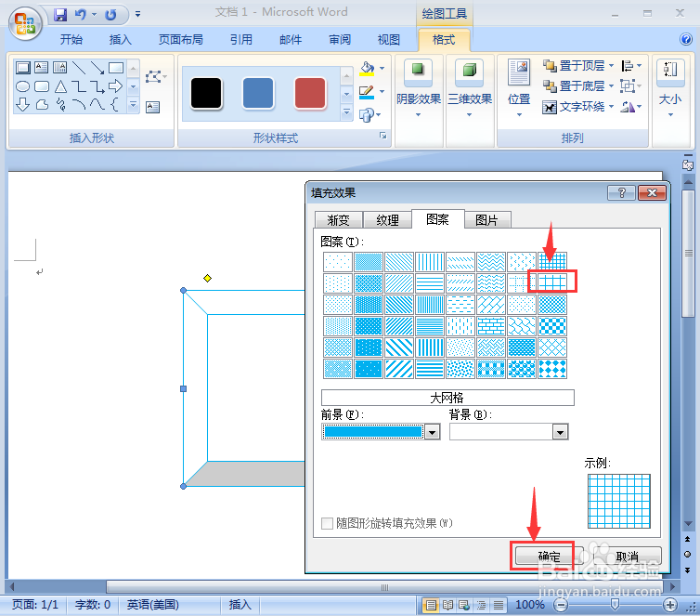Select the Triangle shape in shape gallery
This screenshot has height=616, width=700.
pos(60,86)
